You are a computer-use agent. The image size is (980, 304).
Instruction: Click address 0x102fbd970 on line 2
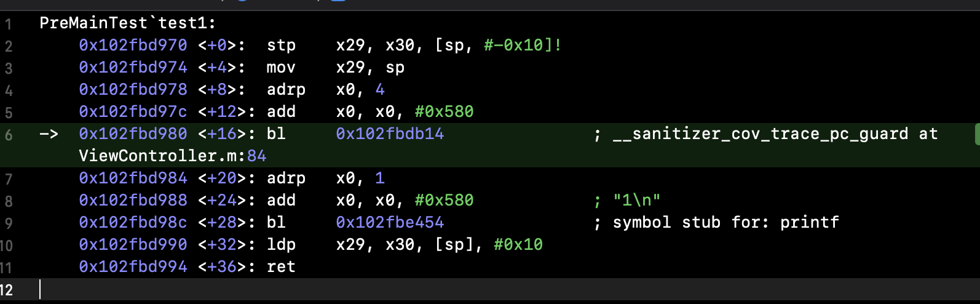[x=133, y=46]
